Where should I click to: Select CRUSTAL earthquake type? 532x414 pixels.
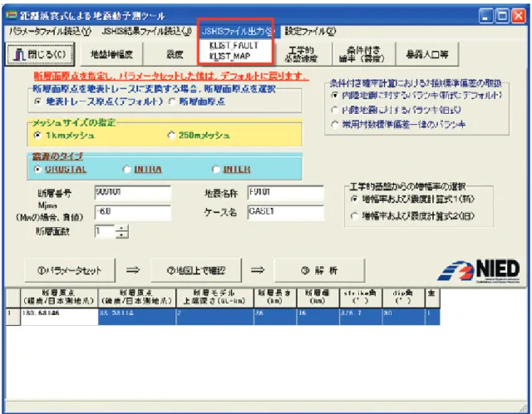click(38, 169)
